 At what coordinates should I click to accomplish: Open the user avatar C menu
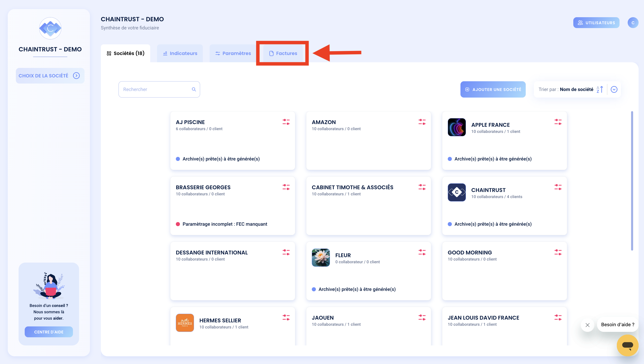click(x=633, y=22)
